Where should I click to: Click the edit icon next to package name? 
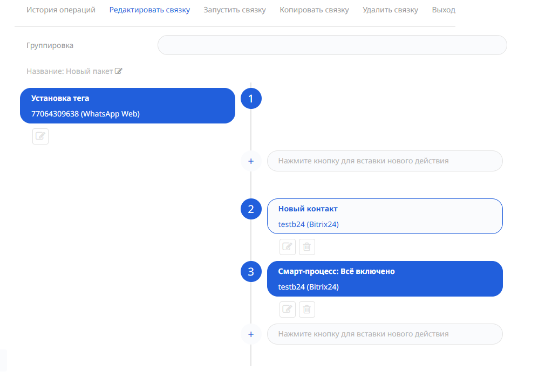coord(119,71)
